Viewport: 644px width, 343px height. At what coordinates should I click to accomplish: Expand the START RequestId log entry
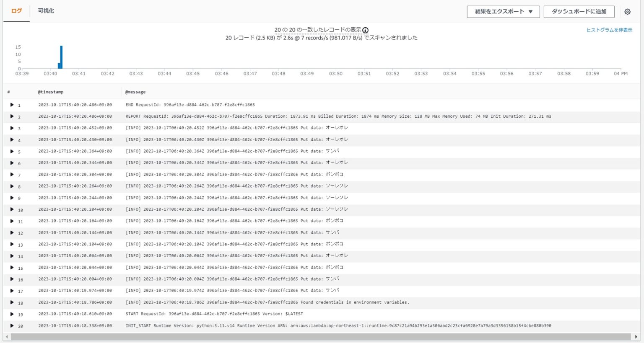tap(12, 314)
